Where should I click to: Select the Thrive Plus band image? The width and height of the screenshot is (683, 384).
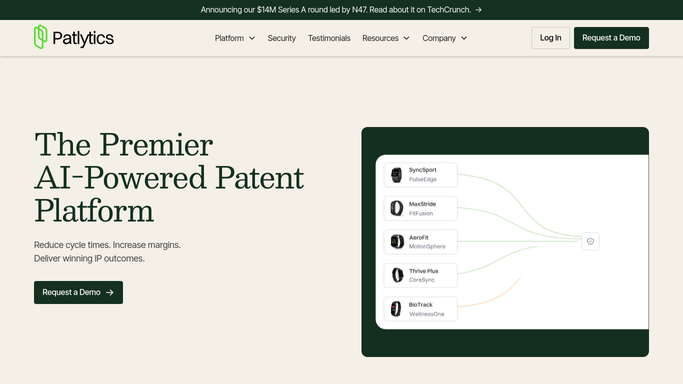(x=397, y=275)
